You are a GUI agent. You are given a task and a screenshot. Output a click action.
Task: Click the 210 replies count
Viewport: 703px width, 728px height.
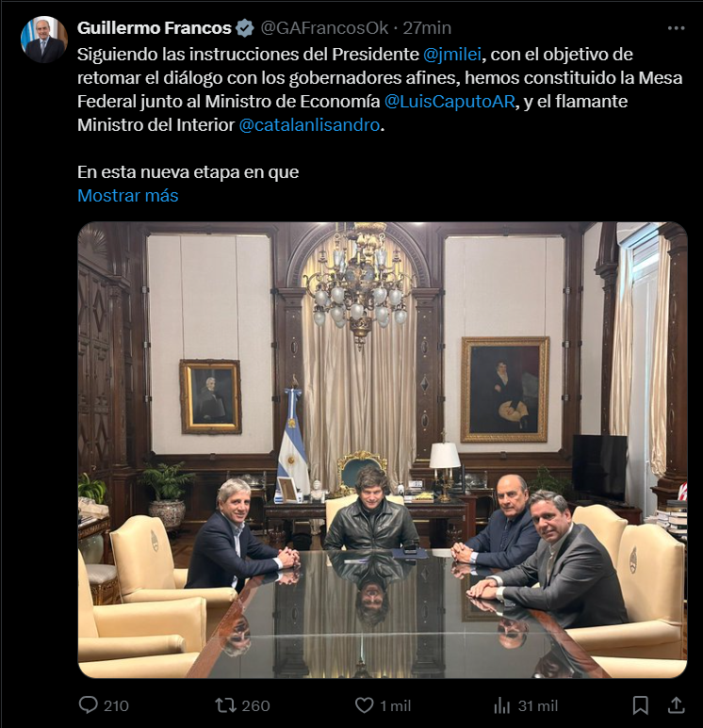[x=116, y=705]
